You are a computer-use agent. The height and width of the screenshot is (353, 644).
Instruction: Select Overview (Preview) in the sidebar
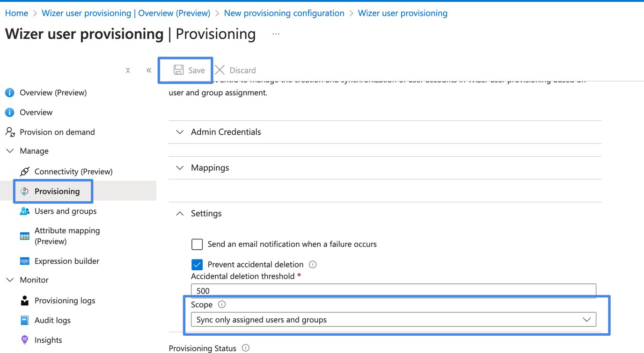coord(53,92)
